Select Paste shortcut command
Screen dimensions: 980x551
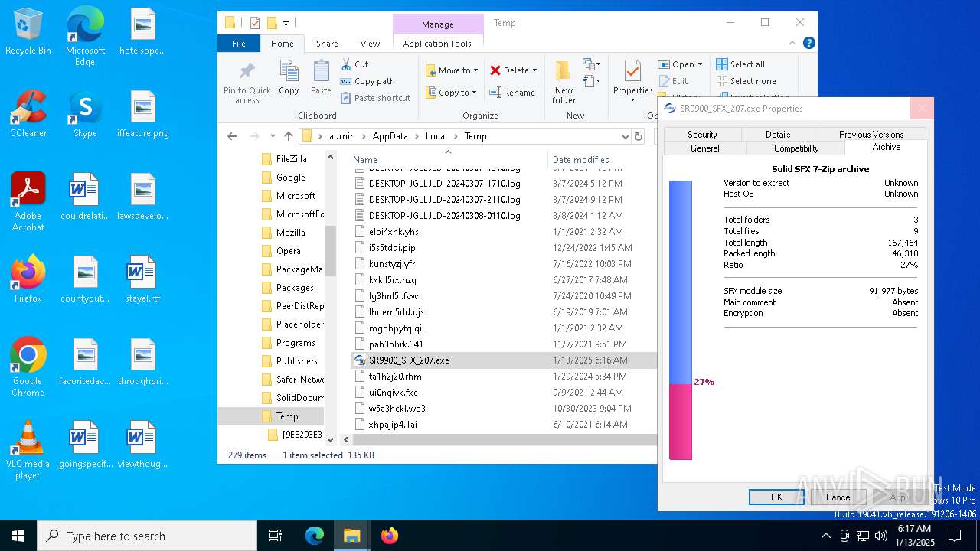[375, 98]
